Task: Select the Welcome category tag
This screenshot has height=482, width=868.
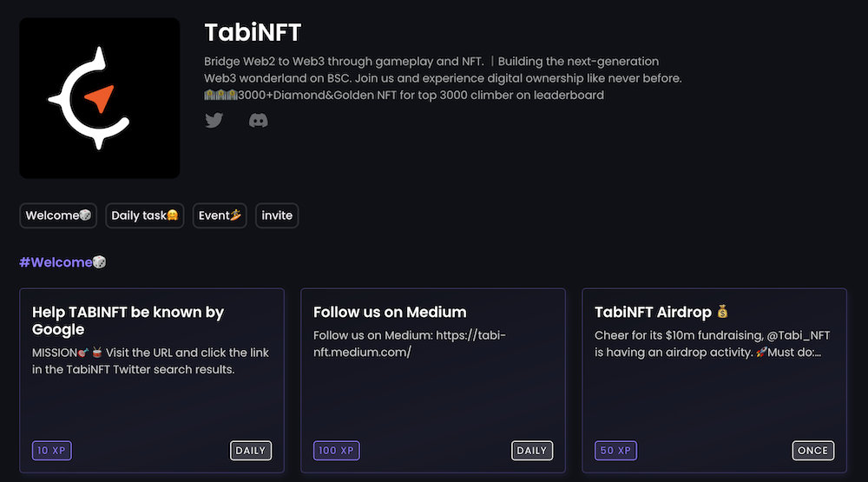Action: (59, 215)
